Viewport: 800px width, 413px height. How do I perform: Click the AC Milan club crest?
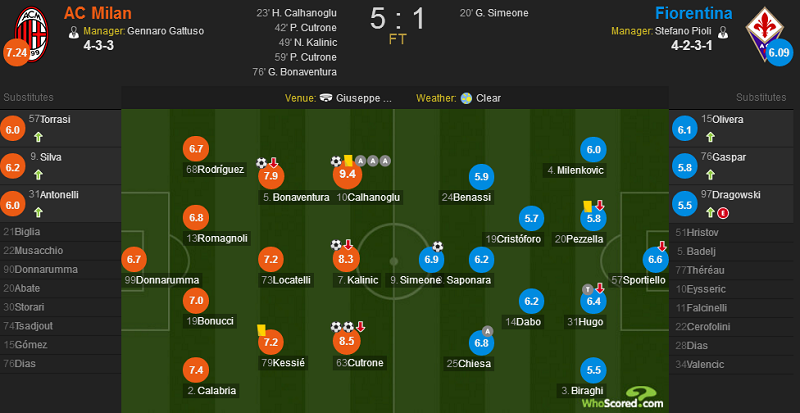[32, 34]
